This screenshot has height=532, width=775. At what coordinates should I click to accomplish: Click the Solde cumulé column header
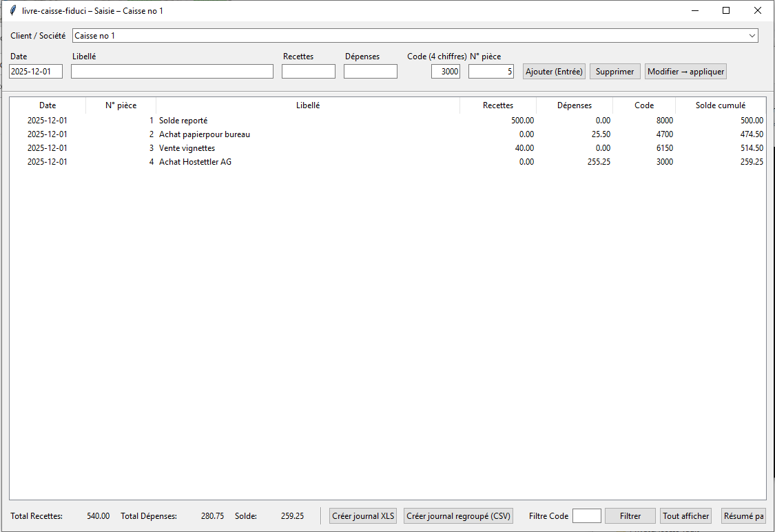point(720,105)
